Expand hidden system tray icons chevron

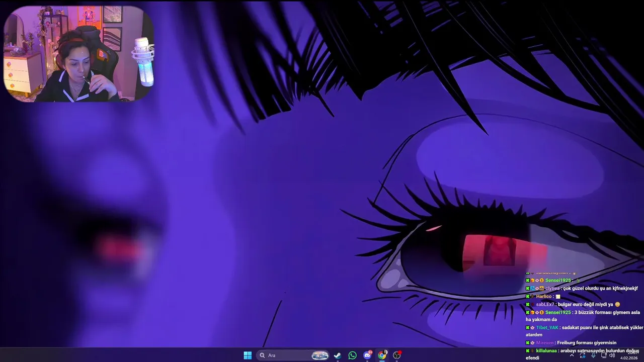point(572,355)
